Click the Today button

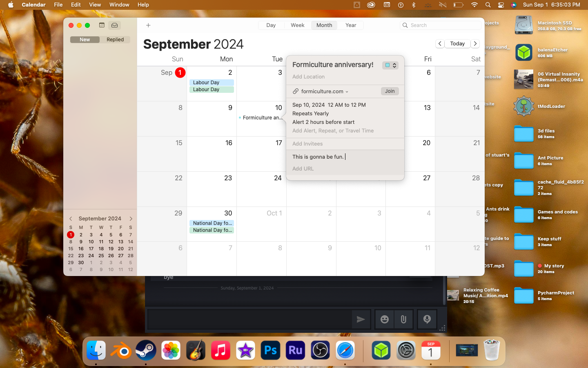[x=457, y=44]
